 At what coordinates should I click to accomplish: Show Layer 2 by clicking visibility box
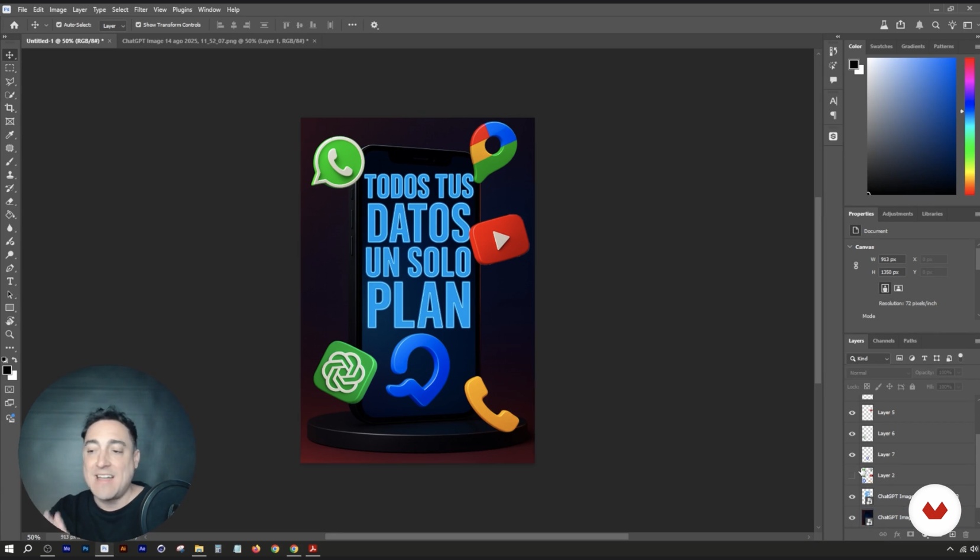pos(852,476)
